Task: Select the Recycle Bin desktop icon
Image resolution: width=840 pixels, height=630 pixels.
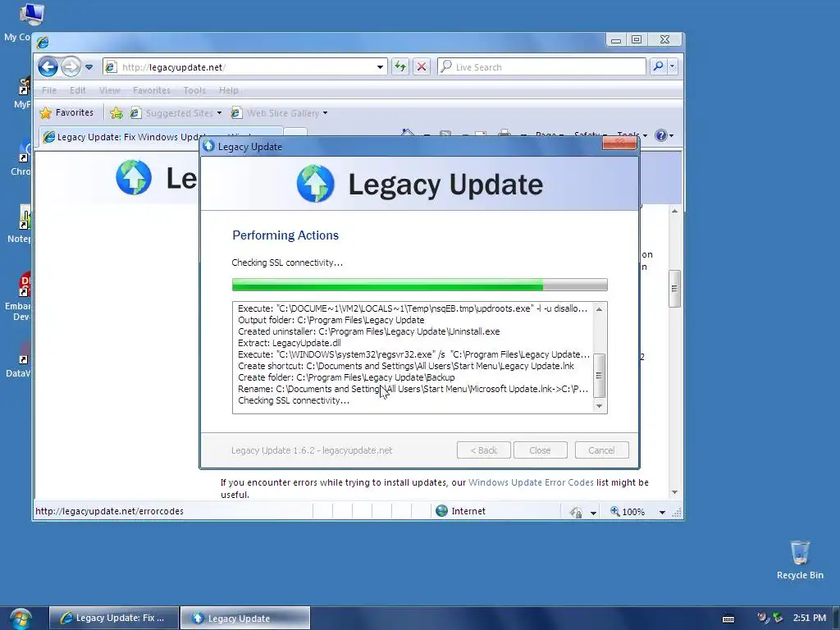Action: pyautogui.click(x=800, y=559)
